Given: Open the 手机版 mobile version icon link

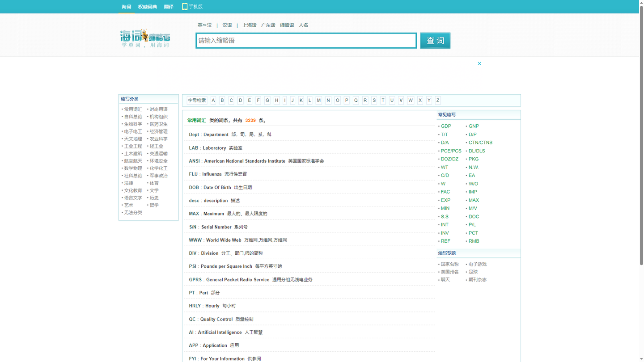Looking at the screenshot, I should pos(192,7).
